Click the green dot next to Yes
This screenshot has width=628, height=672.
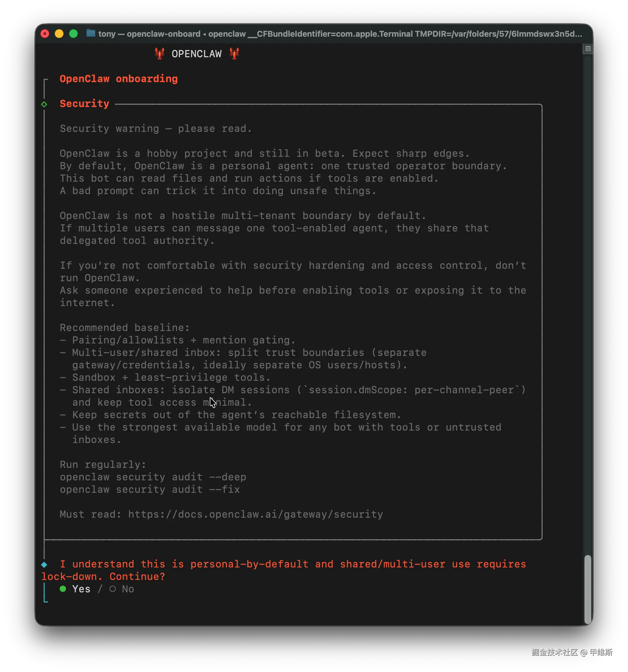click(63, 589)
